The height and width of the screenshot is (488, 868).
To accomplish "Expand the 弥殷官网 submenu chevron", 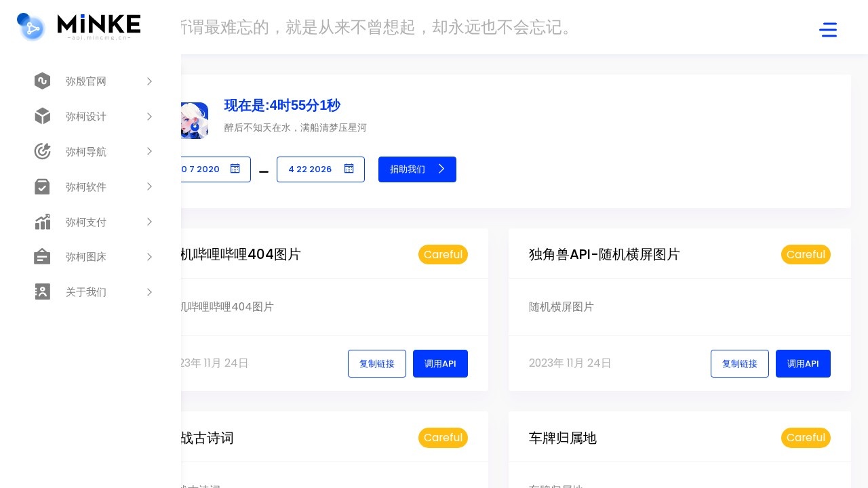I will click(x=149, y=81).
